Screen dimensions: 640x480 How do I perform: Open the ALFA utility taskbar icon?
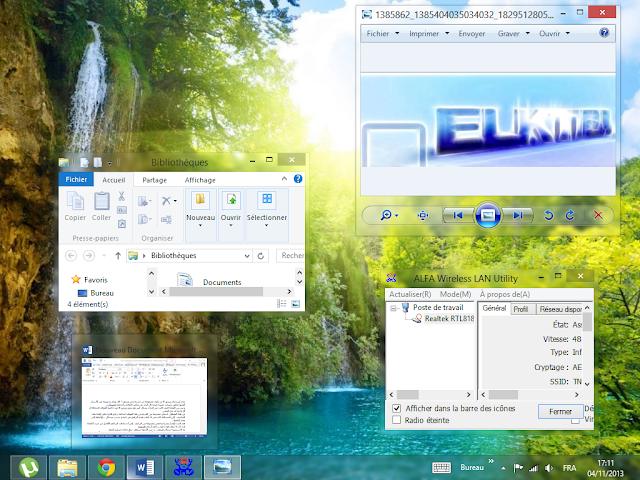(183, 468)
